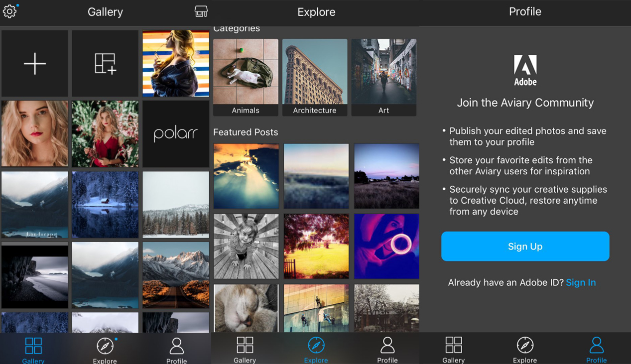Click the Categories heading text
The height and width of the screenshot is (364, 631).
[237, 28]
